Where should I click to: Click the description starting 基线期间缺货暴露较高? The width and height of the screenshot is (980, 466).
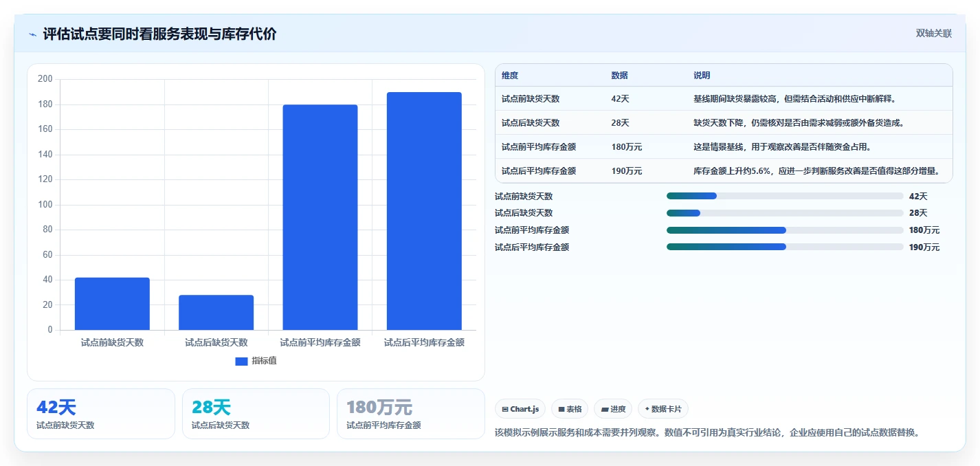tap(795, 99)
